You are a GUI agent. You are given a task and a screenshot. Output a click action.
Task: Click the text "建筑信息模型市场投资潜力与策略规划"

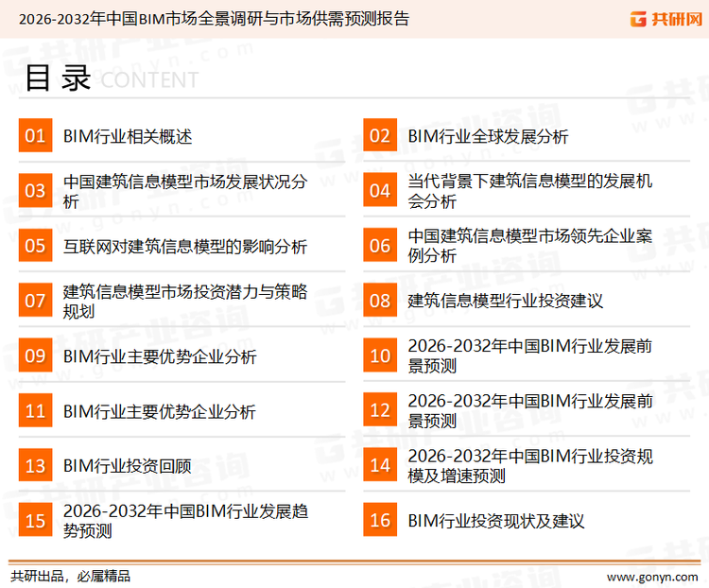point(185,302)
